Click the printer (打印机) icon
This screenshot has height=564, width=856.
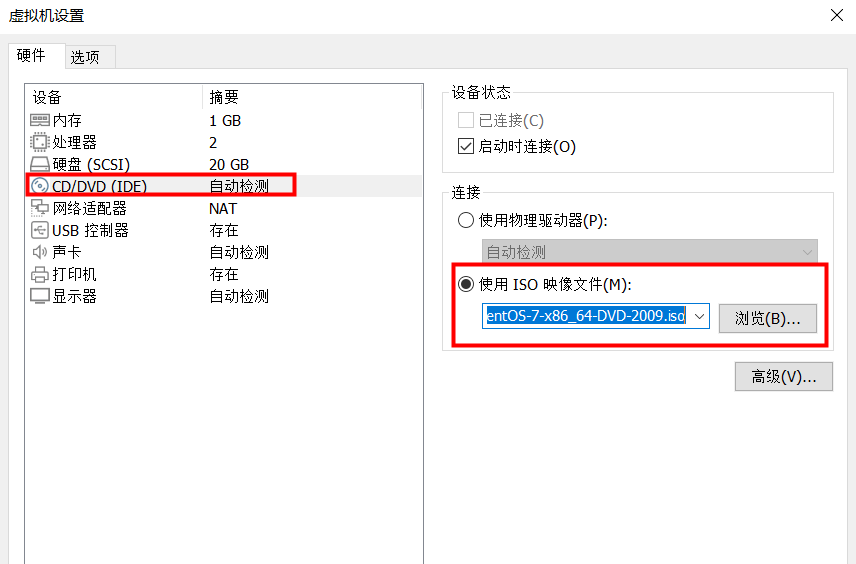[40, 275]
